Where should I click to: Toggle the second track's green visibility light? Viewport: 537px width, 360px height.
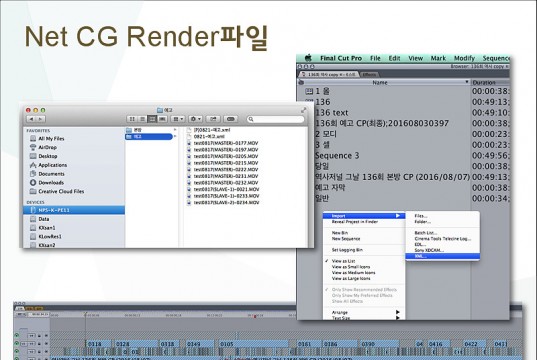pos(16,343)
